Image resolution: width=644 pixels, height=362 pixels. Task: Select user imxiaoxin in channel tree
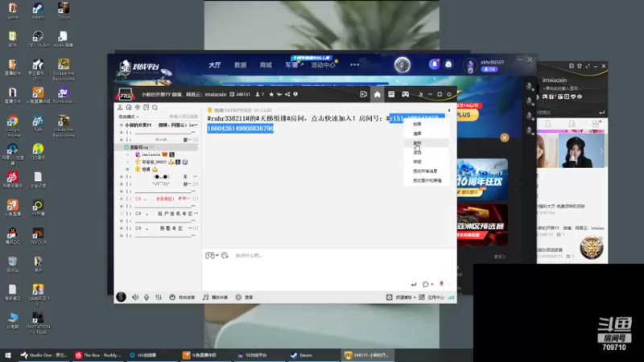[x=151, y=154]
